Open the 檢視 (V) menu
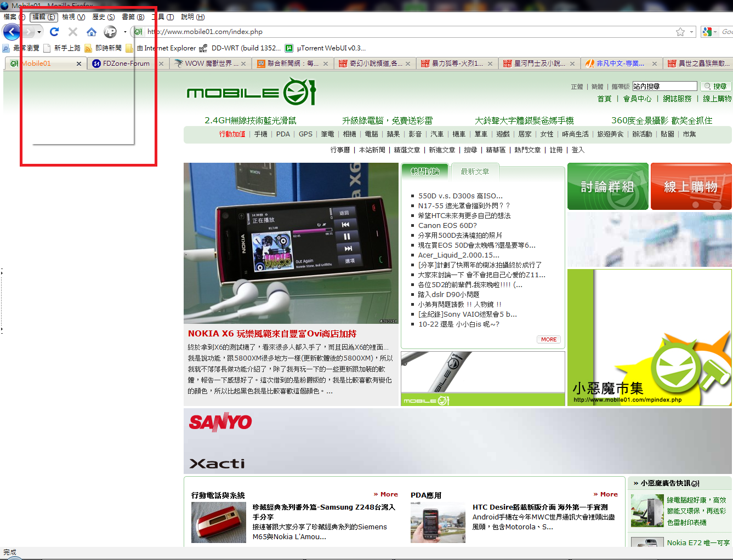Viewport: 733px width, 560px height. click(x=73, y=17)
